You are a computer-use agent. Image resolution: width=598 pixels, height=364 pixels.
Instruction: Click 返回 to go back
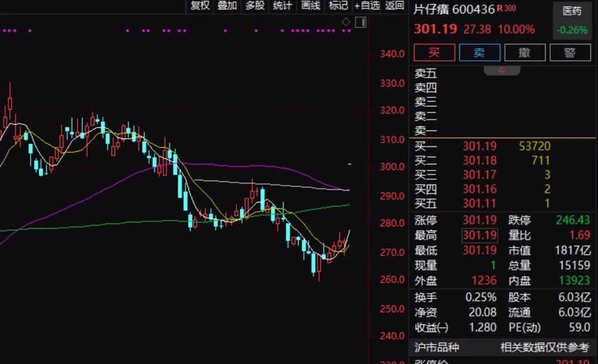(395, 6)
